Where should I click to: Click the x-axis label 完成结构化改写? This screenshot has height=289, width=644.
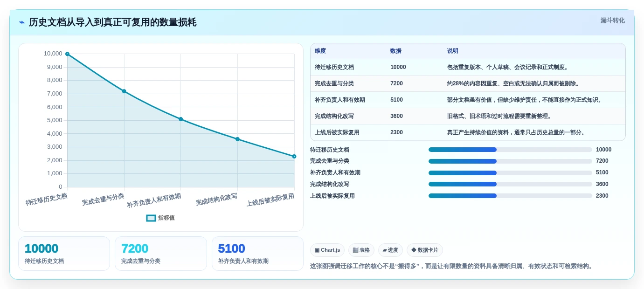tap(216, 200)
